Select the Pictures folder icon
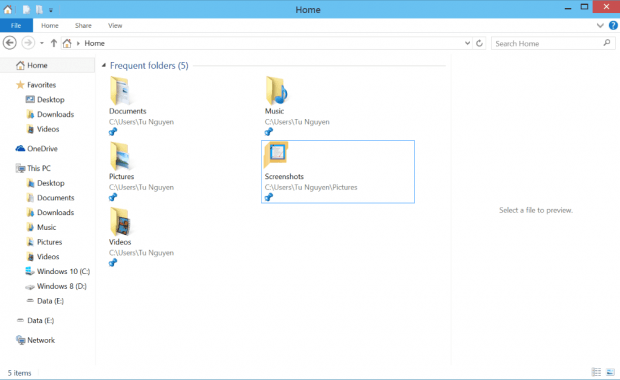The width and height of the screenshot is (620, 380). [x=120, y=156]
